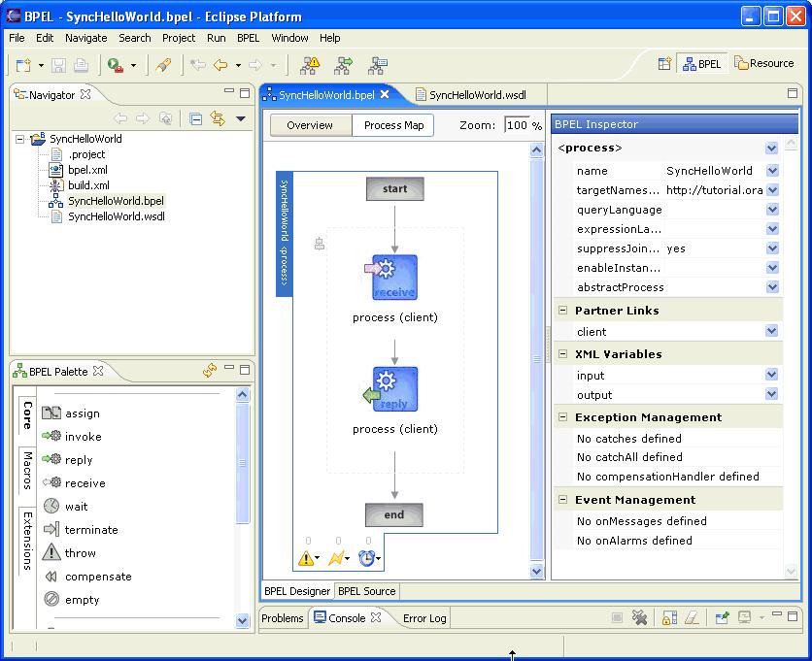The width and height of the screenshot is (812, 661).
Task: Click the Print toolbar icon
Action: pyautogui.click(x=81, y=65)
